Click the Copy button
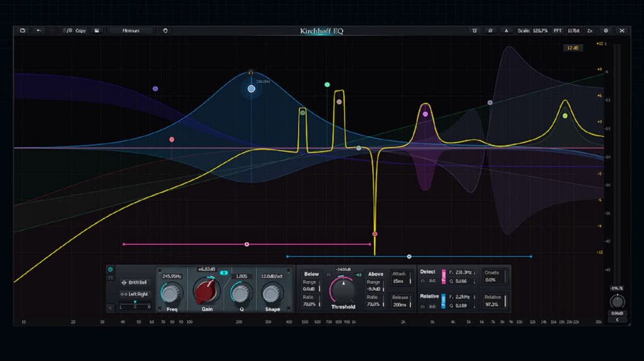Image resolution: width=644 pixels, height=361 pixels. 81,30
